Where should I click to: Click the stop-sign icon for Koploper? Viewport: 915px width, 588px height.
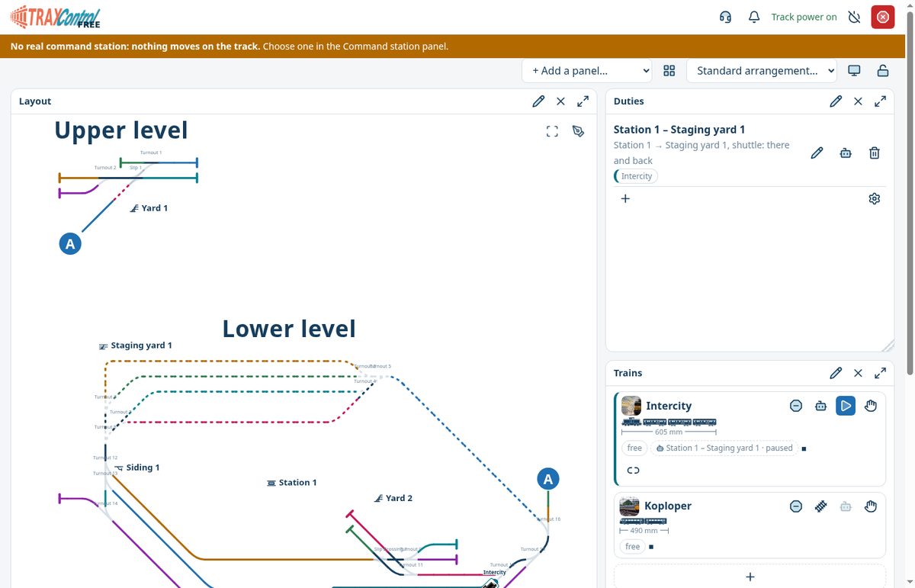point(796,506)
